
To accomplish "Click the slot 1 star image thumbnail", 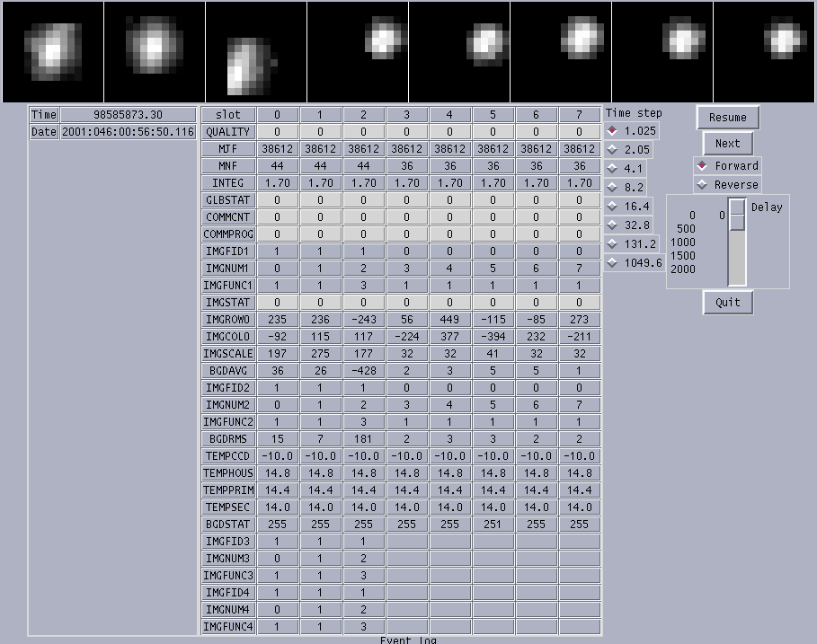I will (x=155, y=51).
